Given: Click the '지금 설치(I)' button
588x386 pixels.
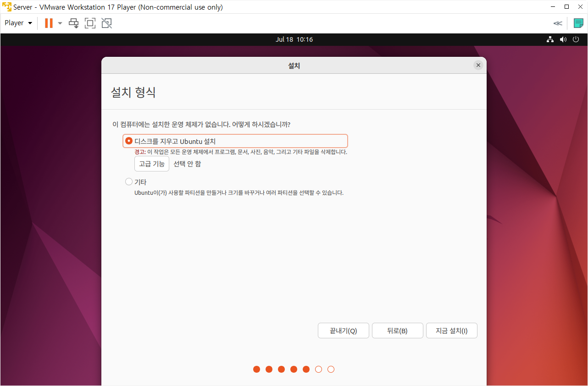Looking at the screenshot, I should pyautogui.click(x=452, y=331).
